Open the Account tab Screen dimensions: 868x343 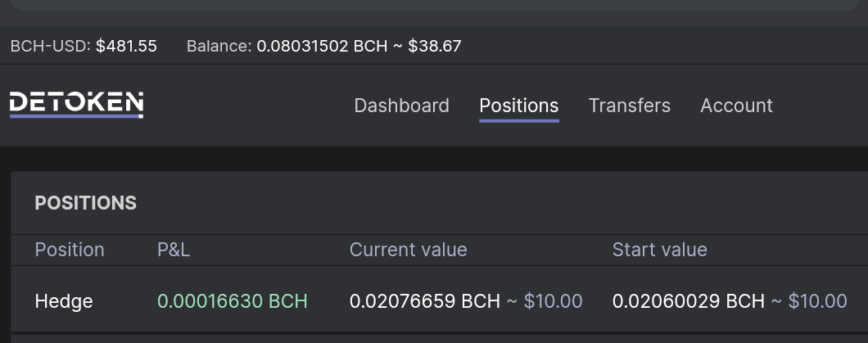(x=736, y=105)
